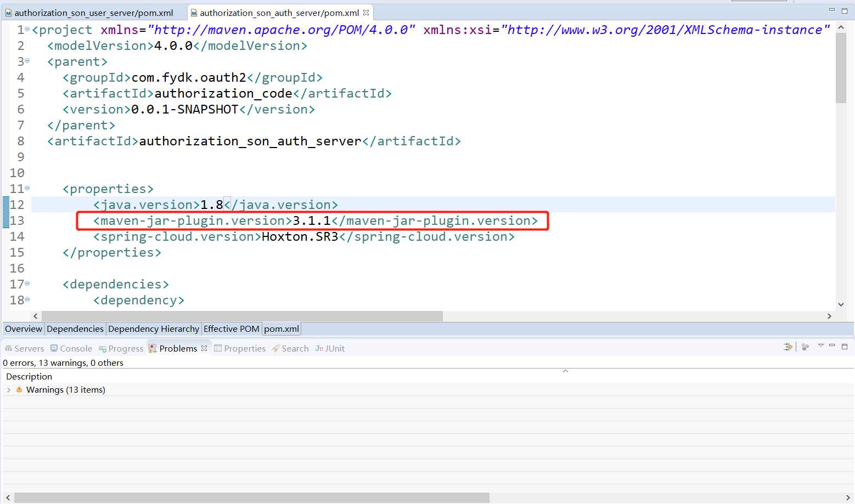Viewport: 855px width, 504px height.
Task: Click authorization_son_auth_server artifactId text
Action: point(250,141)
